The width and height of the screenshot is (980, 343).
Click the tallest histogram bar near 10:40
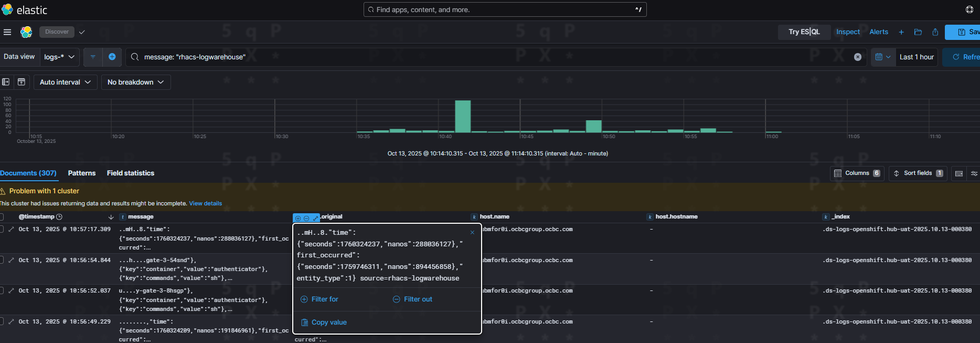click(x=463, y=116)
